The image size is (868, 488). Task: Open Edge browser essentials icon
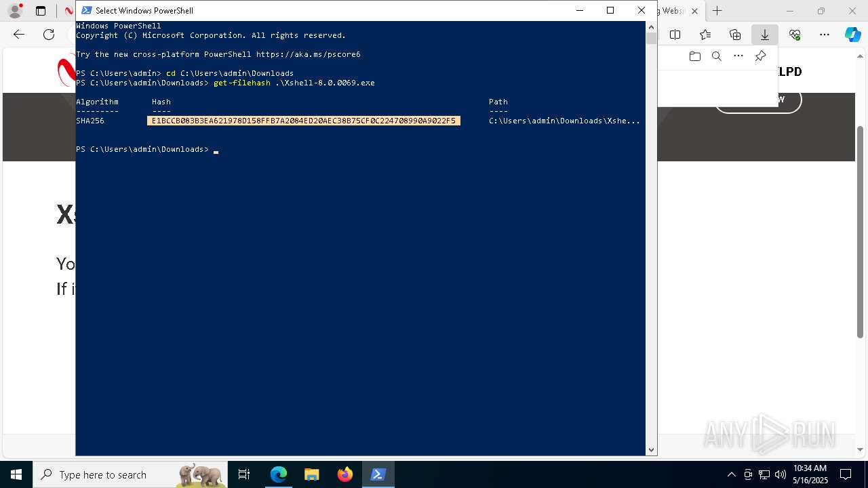point(795,35)
